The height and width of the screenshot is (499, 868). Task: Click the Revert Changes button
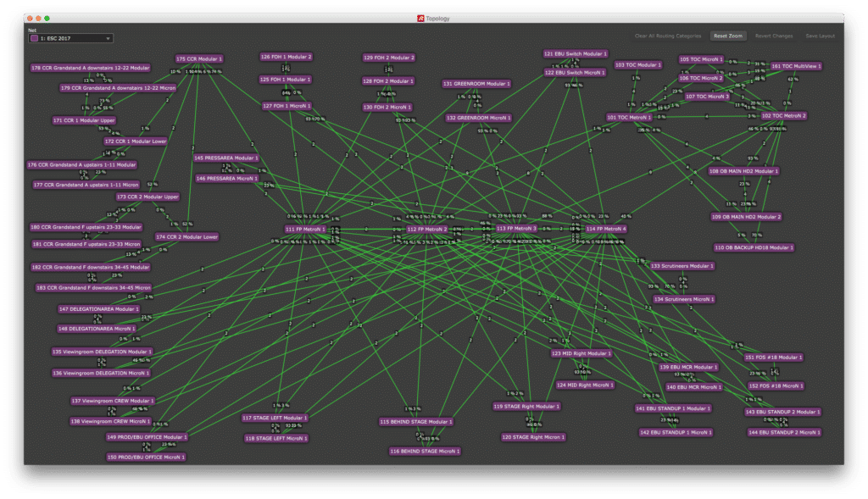[774, 36]
